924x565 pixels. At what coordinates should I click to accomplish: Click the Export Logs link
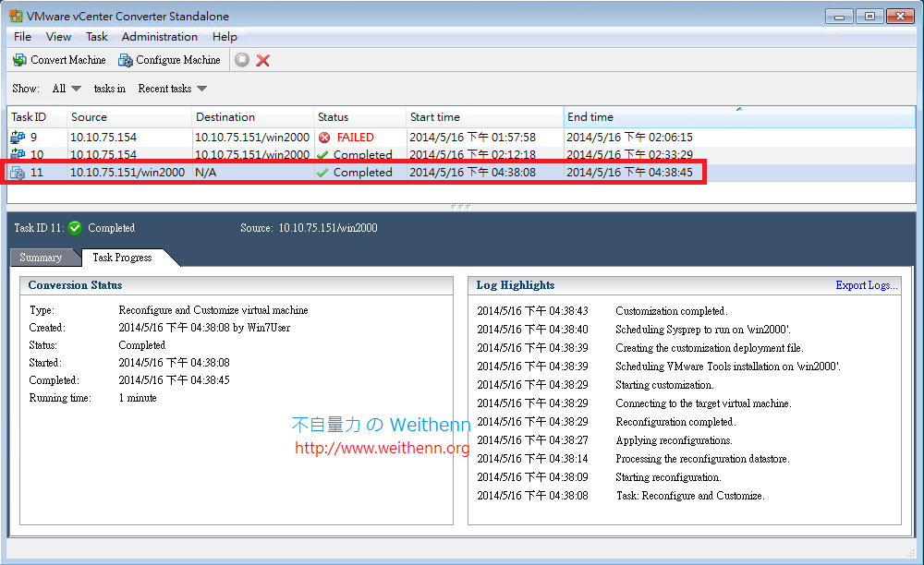point(867,285)
